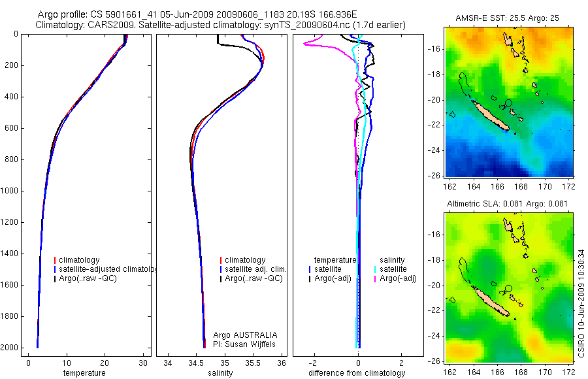This screenshot has height=379, width=588.
Task: Click the difference from climatology axis label
Action: pyautogui.click(x=357, y=373)
